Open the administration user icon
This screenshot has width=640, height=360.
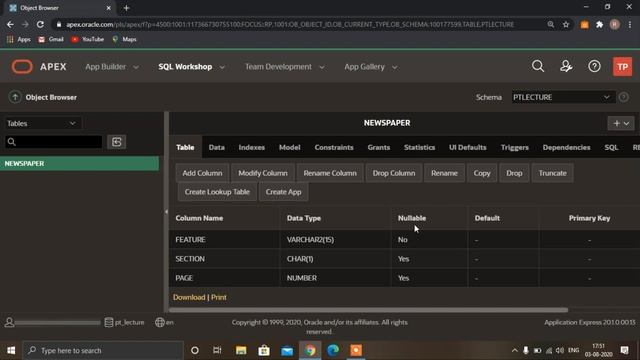[x=566, y=66]
